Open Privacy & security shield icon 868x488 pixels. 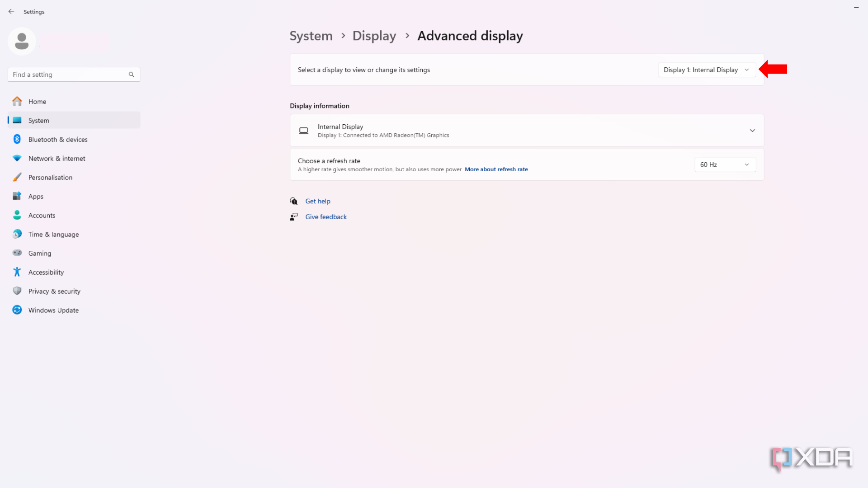[x=17, y=291]
